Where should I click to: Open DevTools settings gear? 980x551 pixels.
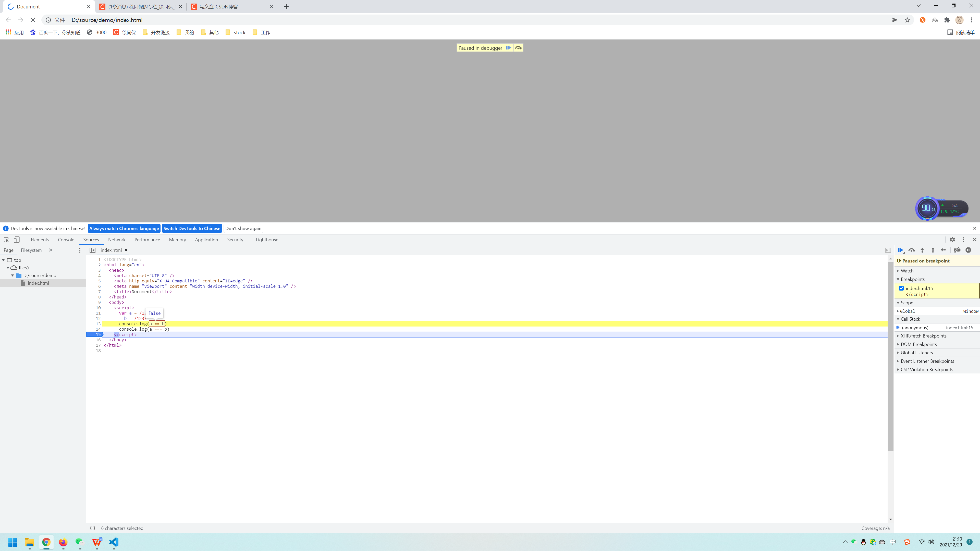(x=952, y=240)
